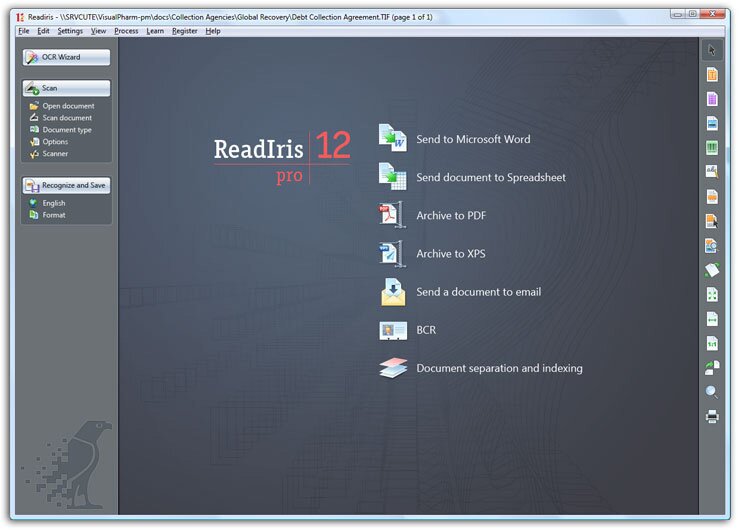Click the orange page layout icon with text lines
The width and height of the screenshot is (739, 530).
tap(712, 196)
